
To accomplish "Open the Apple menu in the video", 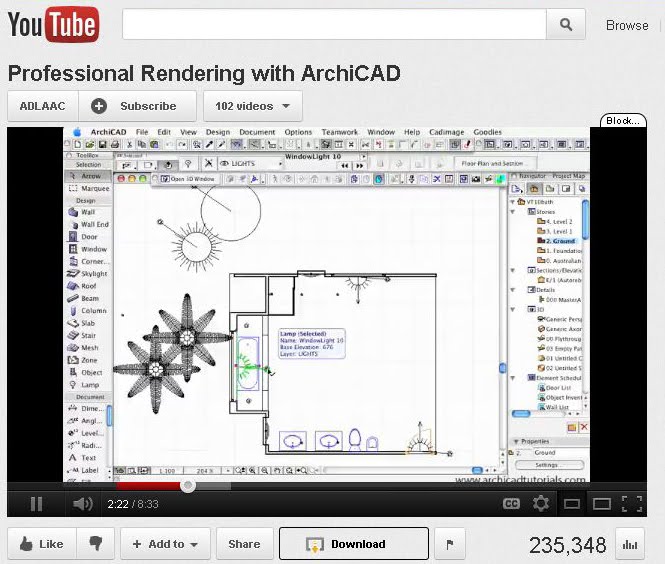I will pos(77,132).
